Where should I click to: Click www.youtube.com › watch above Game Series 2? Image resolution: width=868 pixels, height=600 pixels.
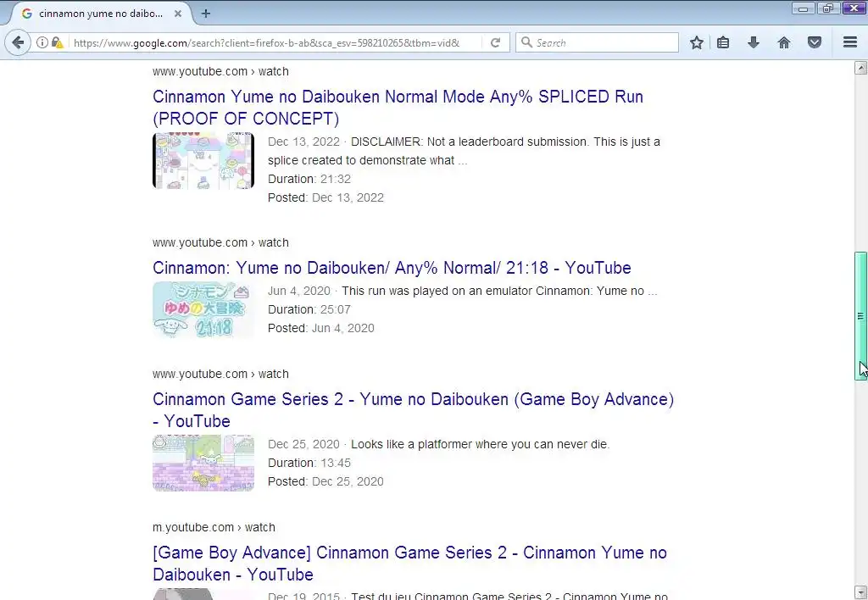pyautogui.click(x=220, y=374)
